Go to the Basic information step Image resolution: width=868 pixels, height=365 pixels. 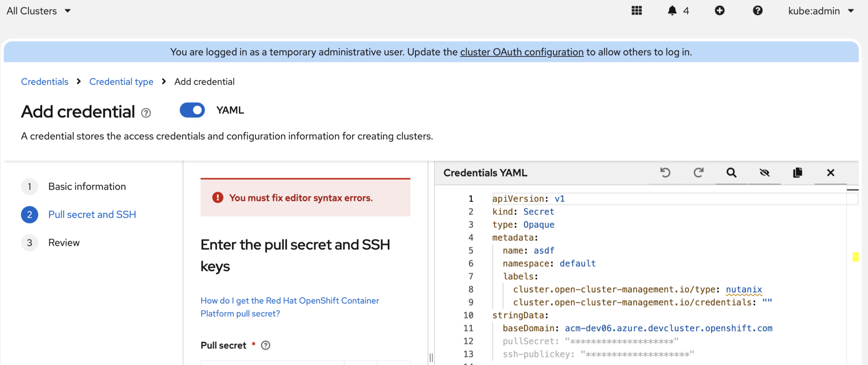click(87, 187)
